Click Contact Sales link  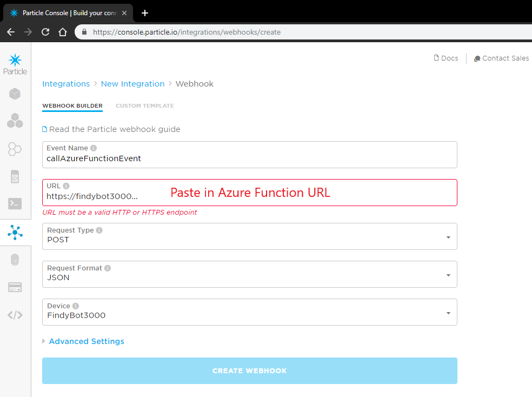coord(502,58)
